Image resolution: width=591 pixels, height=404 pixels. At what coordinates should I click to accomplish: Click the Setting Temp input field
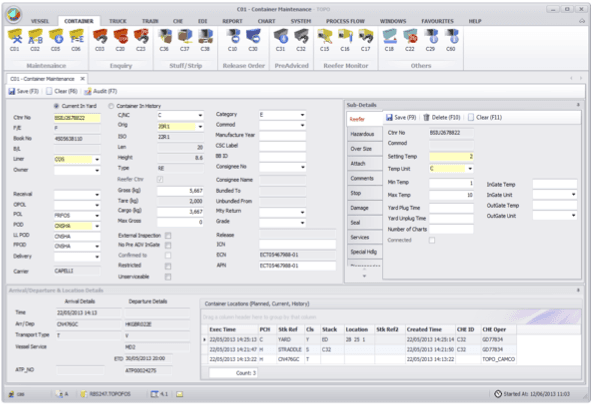(451, 156)
